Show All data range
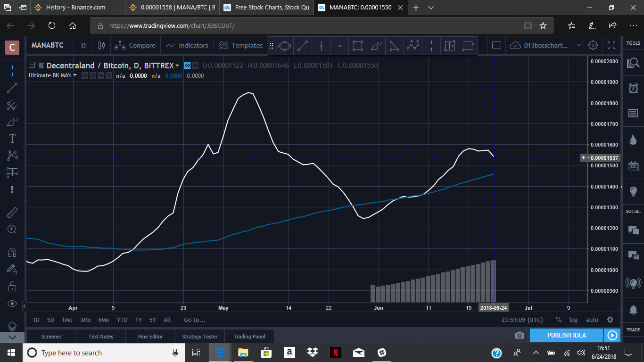The image size is (644, 362). [x=167, y=320]
